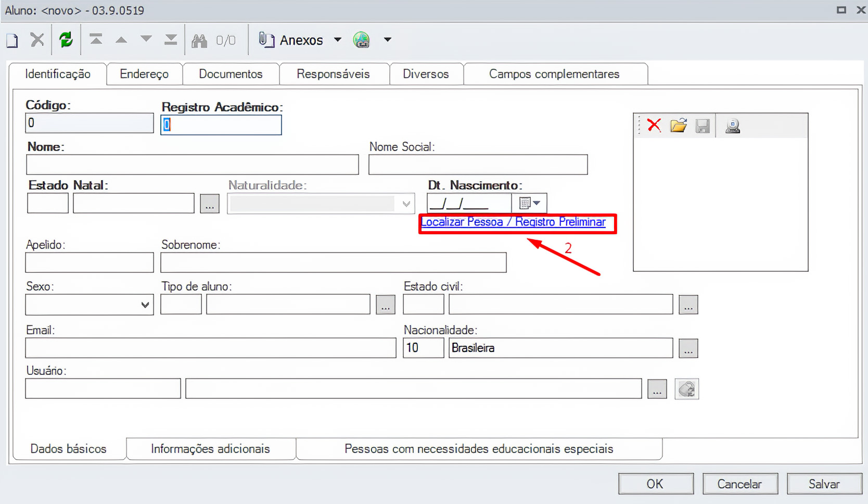Click the delete record X icon
Screen dimensions: 868x504
(x=37, y=40)
